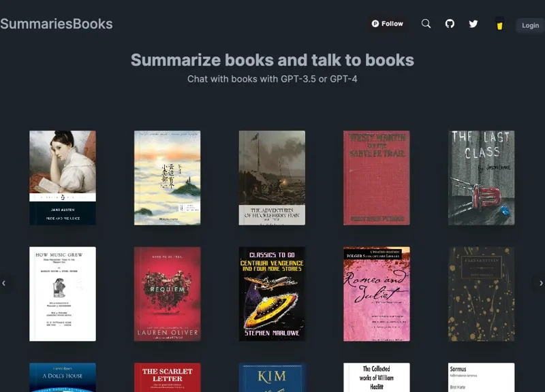Click the Login button
The width and height of the screenshot is (545, 392).
click(x=530, y=25)
